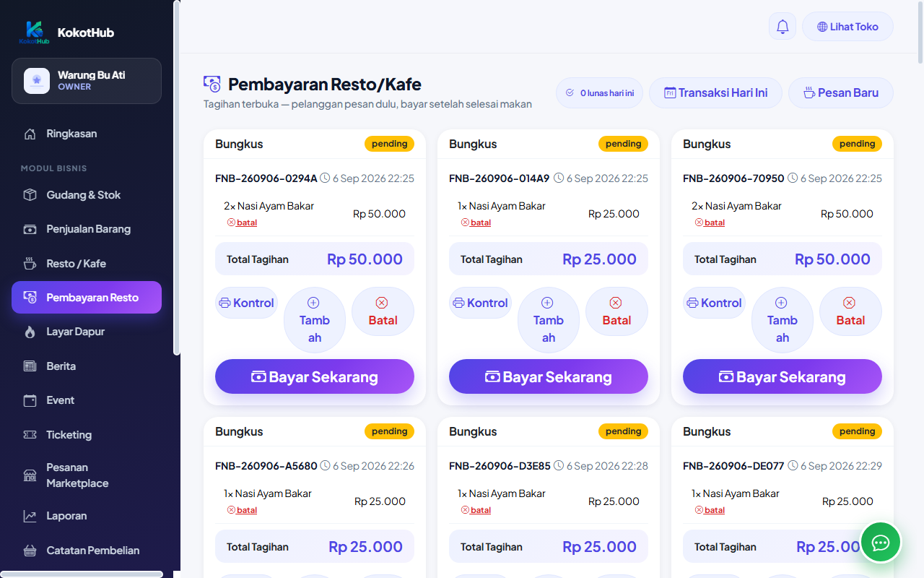
Task: Cancel order FNB-260906-70950 with Batal button
Action: [x=850, y=311]
